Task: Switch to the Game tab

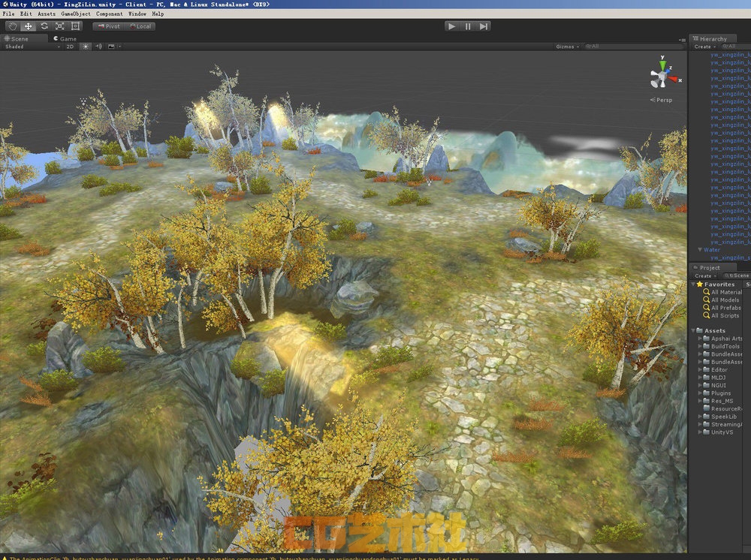Action: 65,39
